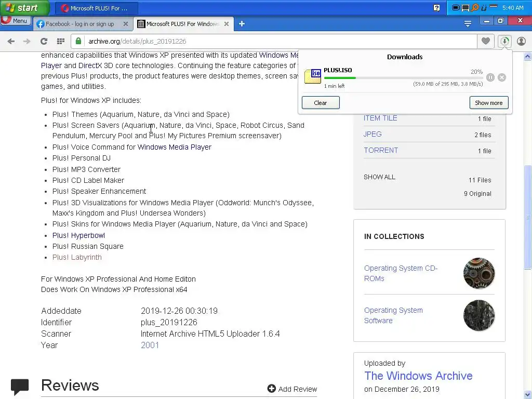Click the help question mark tray icon

click(x=436, y=8)
